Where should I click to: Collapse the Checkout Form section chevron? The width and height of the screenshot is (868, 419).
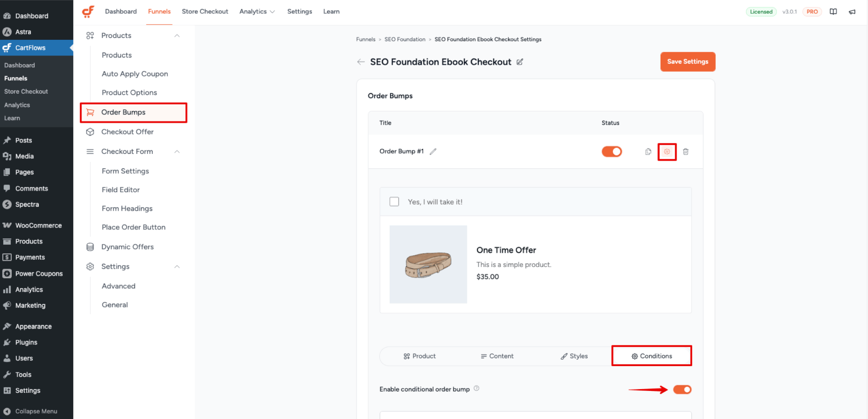pyautogui.click(x=177, y=152)
